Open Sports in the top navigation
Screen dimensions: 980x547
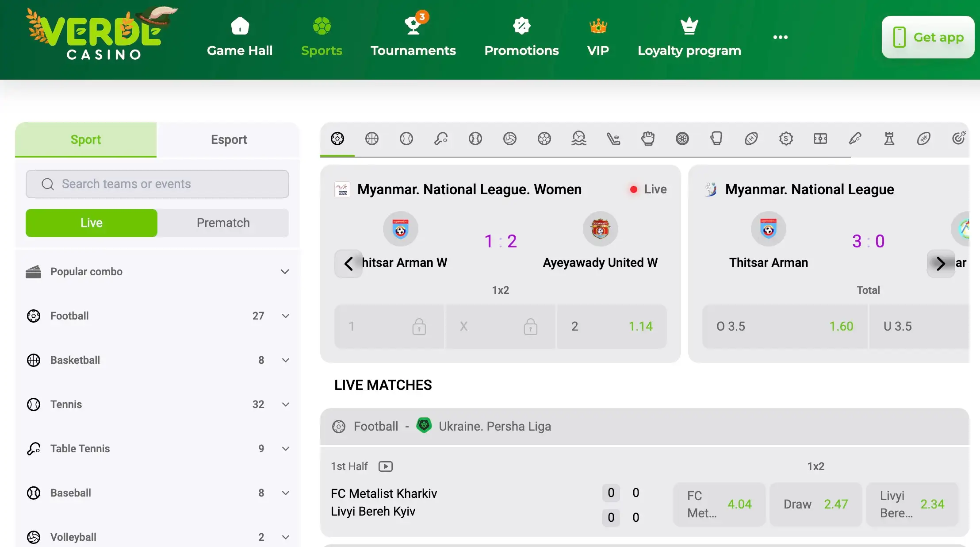click(x=322, y=37)
